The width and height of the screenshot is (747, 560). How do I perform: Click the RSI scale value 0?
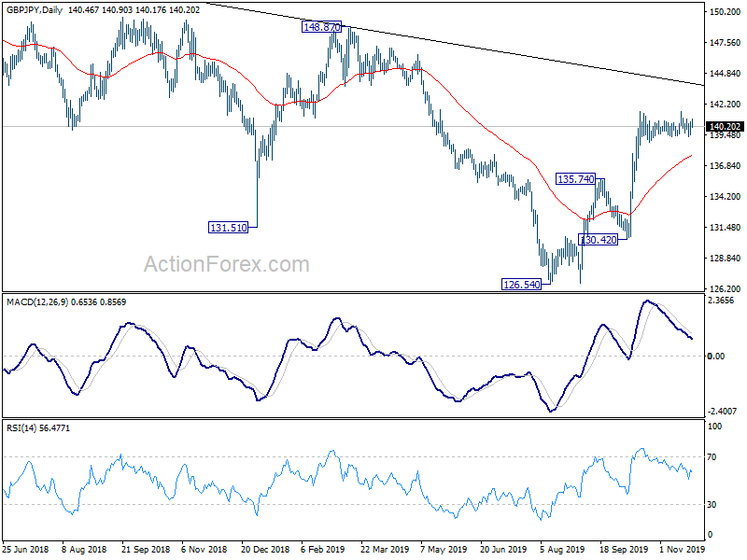711,535
